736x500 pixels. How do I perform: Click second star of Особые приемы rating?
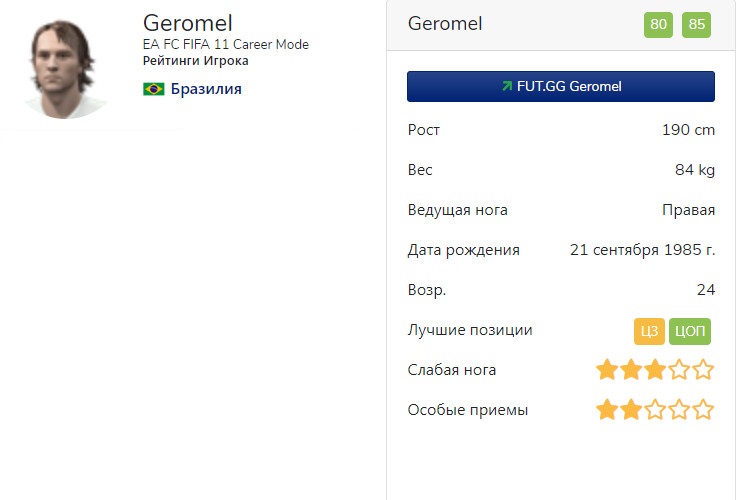click(631, 410)
